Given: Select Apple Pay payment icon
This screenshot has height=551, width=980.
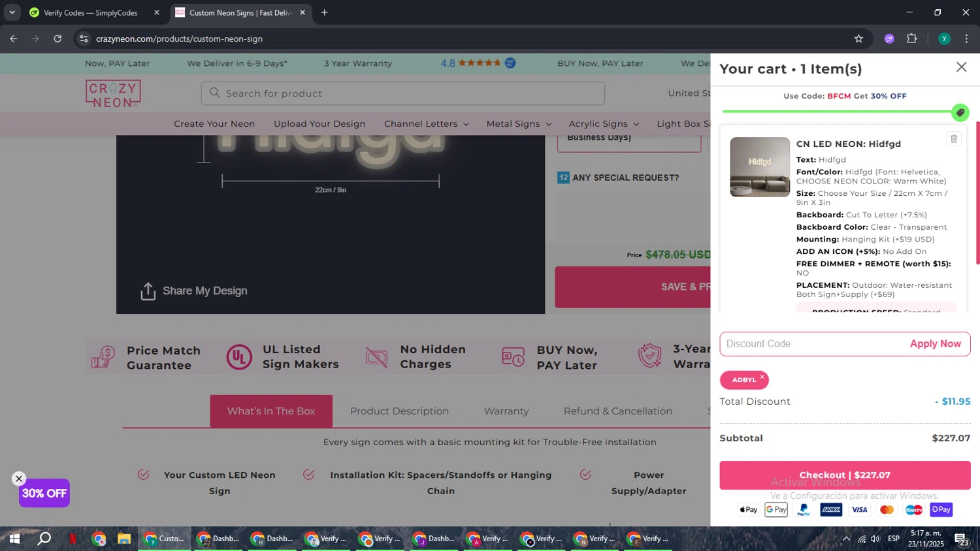Looking at the screenshot, I should pyautogui.click(x=748, y=510).
